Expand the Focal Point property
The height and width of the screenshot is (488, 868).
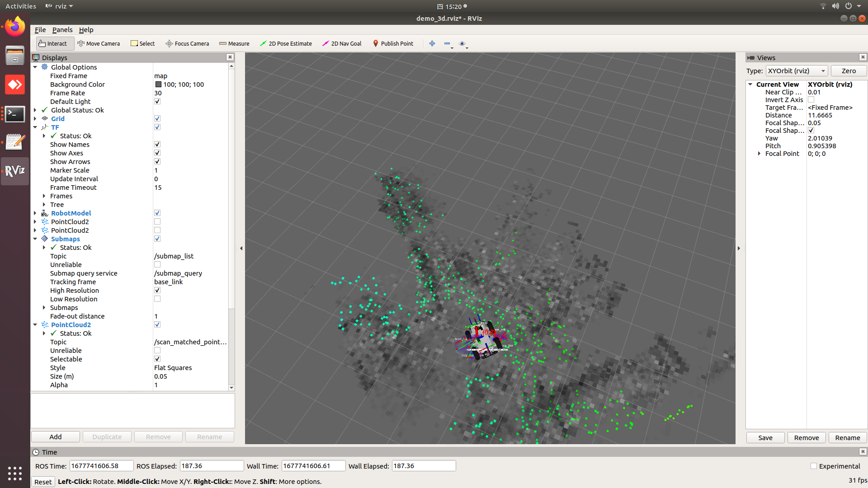tap(759, 153)
